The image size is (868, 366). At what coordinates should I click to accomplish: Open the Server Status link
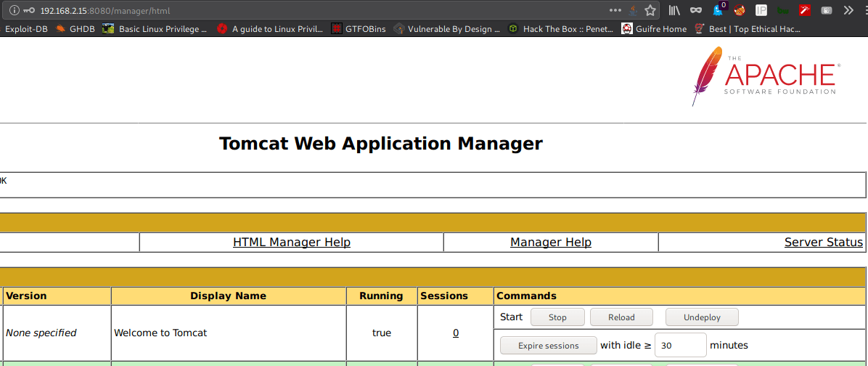[x=824, y=242]
